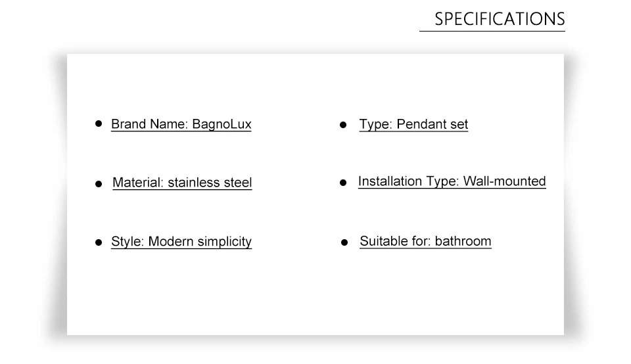The image size is (631, 364).
Task: Click the underline beneath the SPECIFICATIONS title
Action: pos(492,31)
